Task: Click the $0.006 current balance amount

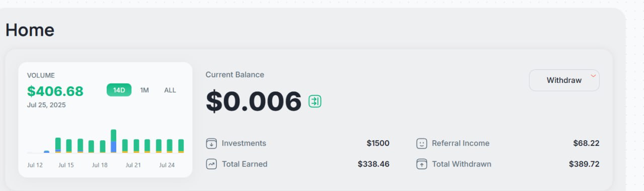Action: (x=254, y=102)
